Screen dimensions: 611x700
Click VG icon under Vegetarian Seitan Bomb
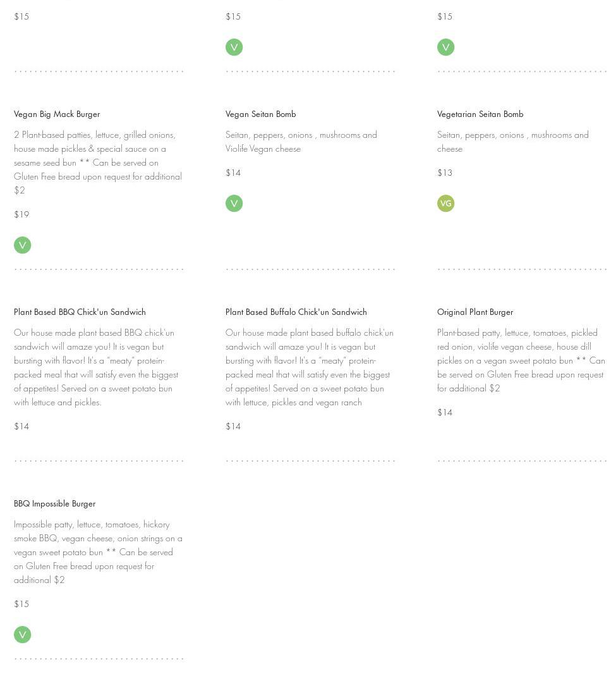tap(446, 203)
